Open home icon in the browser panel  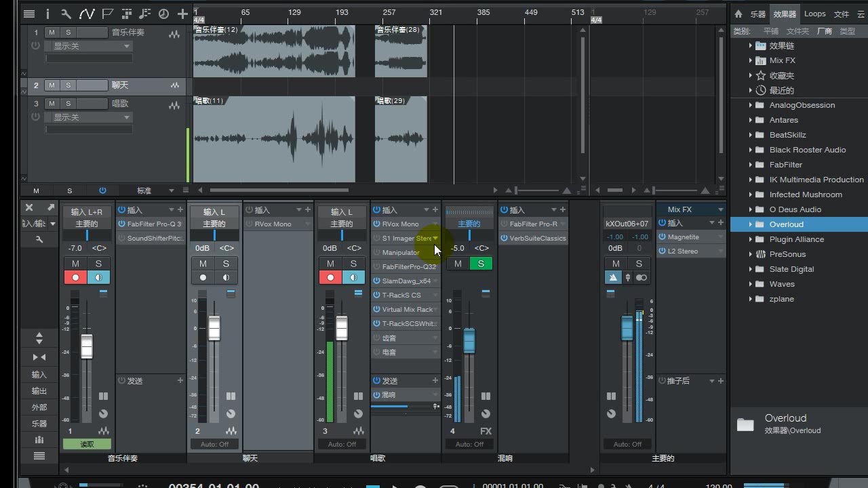(x=738, y=14)
